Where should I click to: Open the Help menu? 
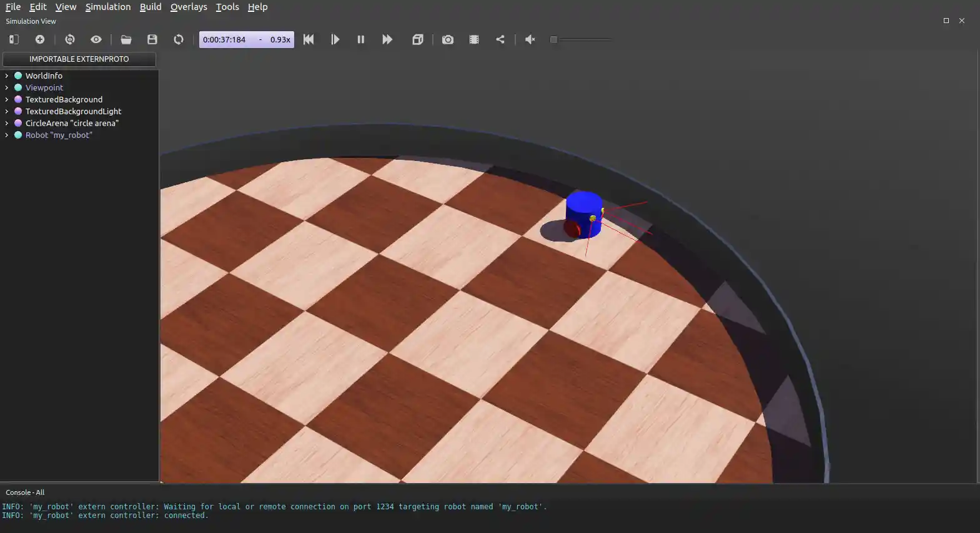[257, 7]
